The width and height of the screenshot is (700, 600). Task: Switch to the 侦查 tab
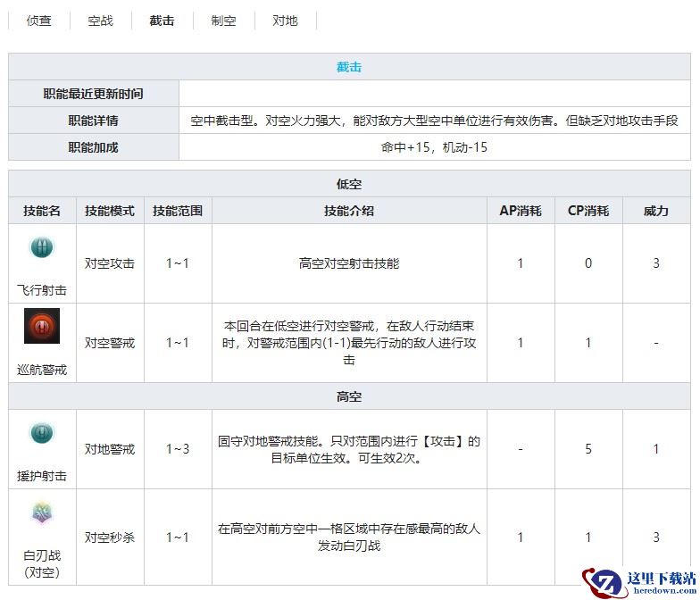pyautogui.click(x=39, y=21)
